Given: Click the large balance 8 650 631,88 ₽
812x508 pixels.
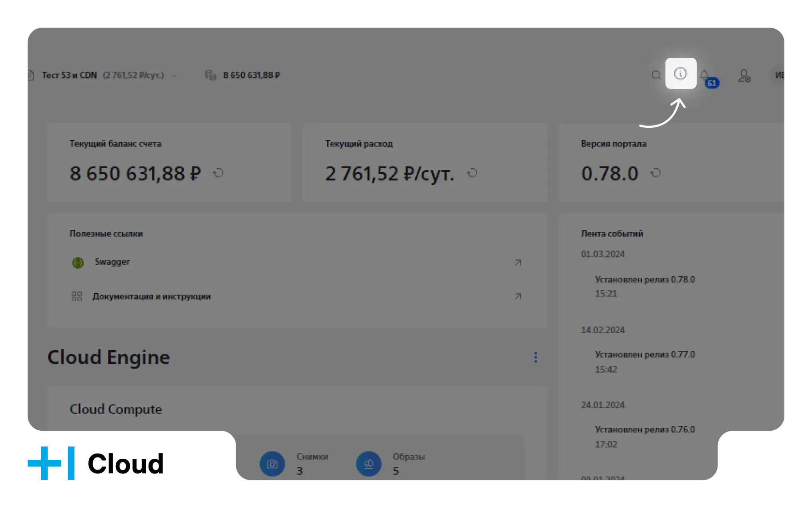Looking at the screenshot, I should (135, 174).
